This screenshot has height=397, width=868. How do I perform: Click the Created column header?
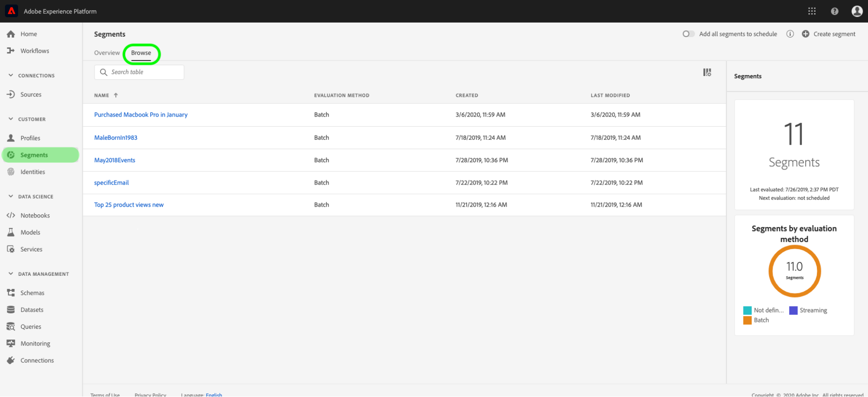point(467,95)
